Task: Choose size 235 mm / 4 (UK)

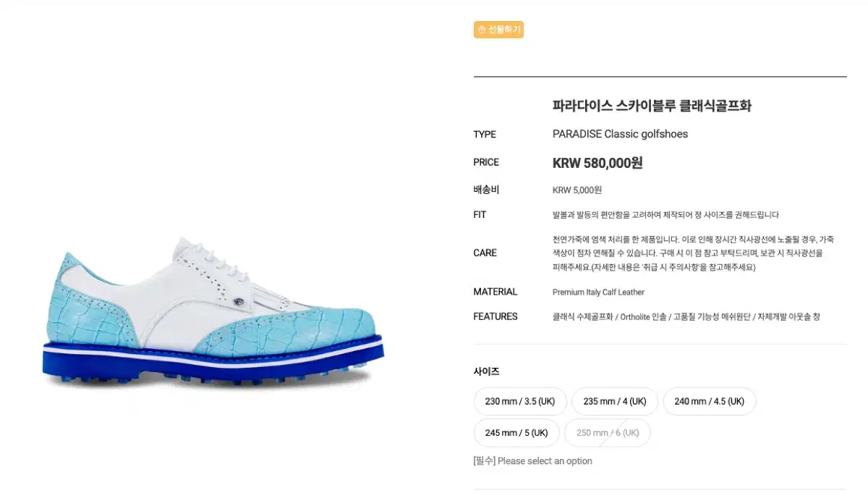Action: (x=615, y=401)
